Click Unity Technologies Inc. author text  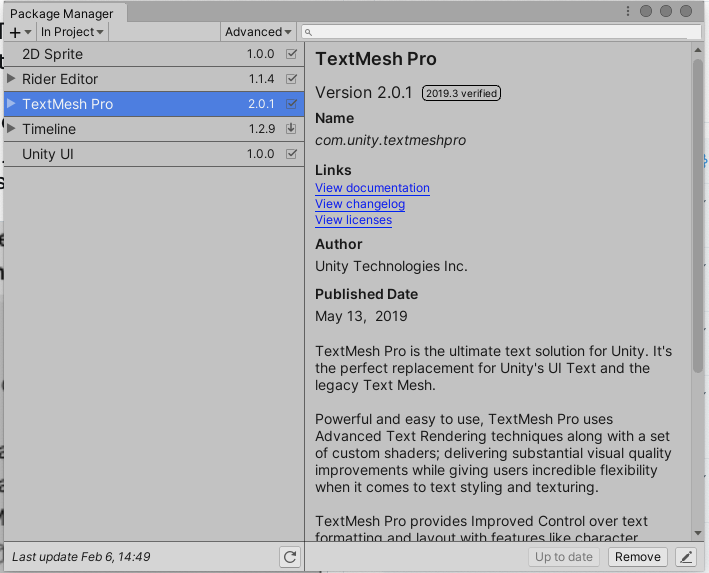pos(391,266)
